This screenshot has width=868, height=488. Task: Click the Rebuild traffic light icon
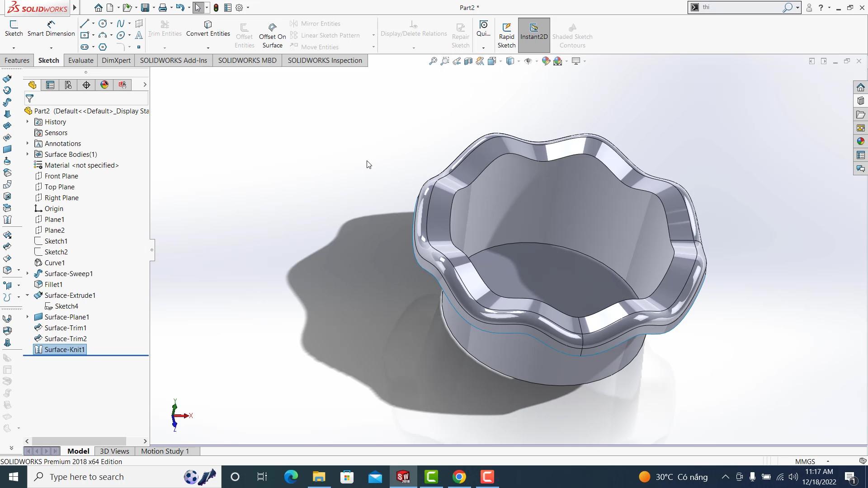[216, 8]
